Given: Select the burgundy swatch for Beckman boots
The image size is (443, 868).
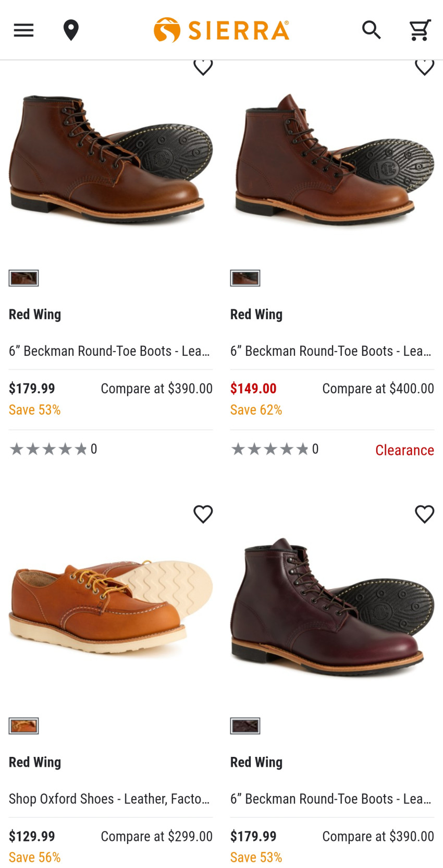Looking at the screenshot, I should pyautogui.click(x=245, y=726).
